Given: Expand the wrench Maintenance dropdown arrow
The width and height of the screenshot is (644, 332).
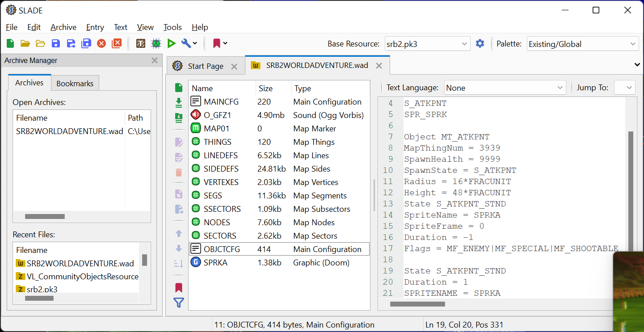Looking at the screenshot, I should click(x=195, y=43).
